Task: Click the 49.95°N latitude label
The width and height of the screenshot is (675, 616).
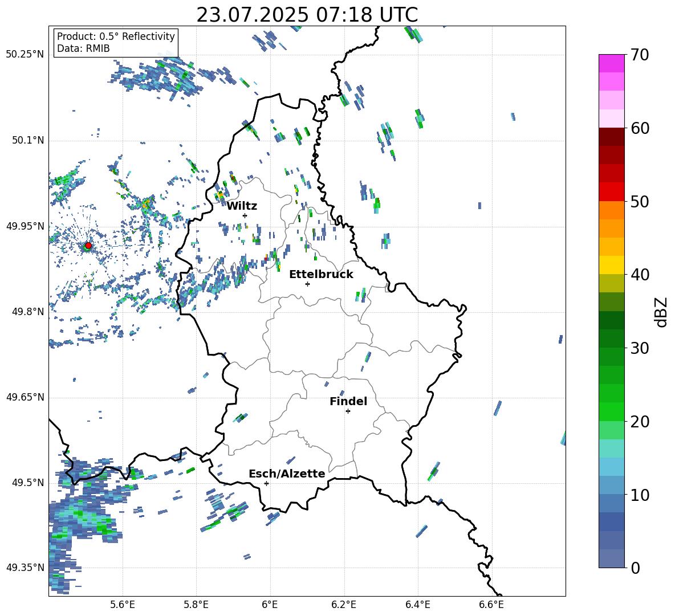Action: 25,226
